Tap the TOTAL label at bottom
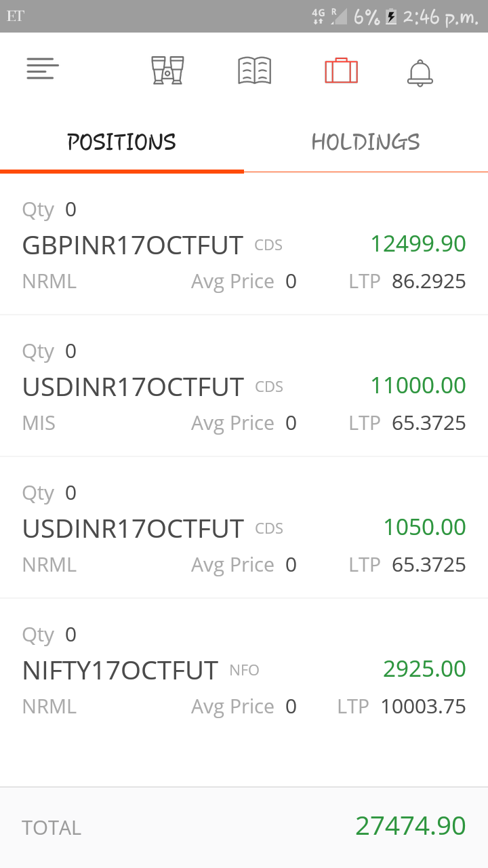This screenshot has width=488, height=868. pos(52,828)
